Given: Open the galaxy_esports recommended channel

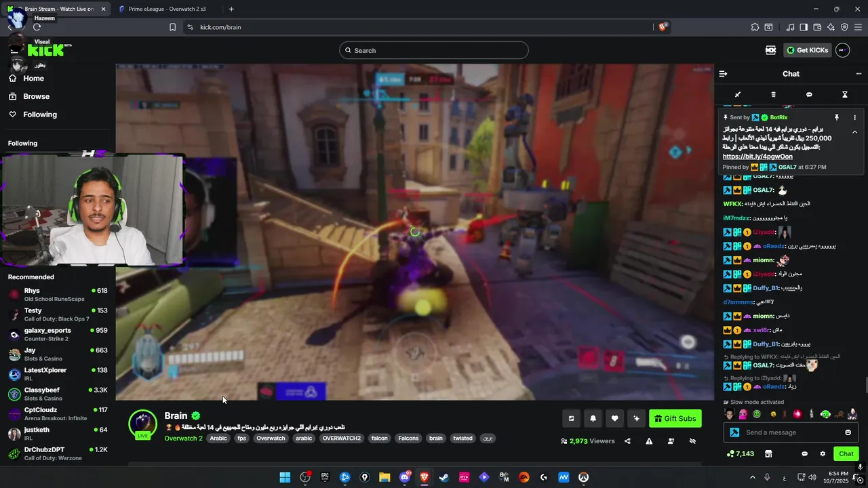Looking at the screenshot, I should point(58,334).
